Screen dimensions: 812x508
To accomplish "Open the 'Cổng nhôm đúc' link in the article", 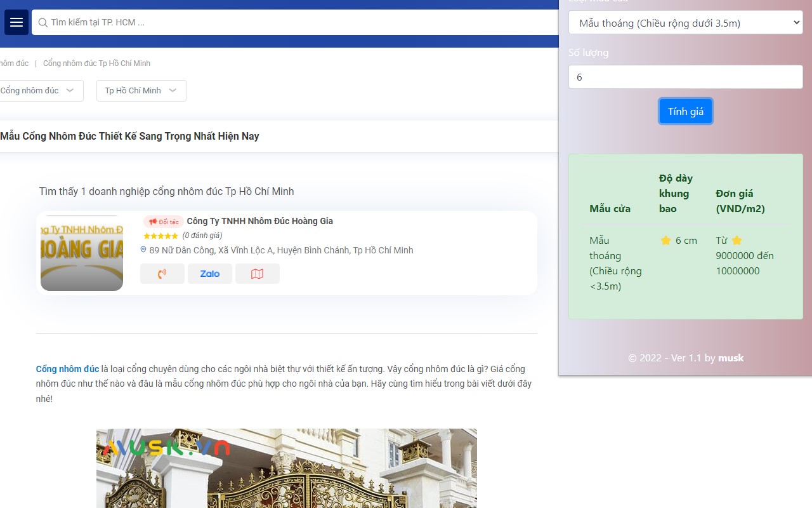I will tap(67, 369).
